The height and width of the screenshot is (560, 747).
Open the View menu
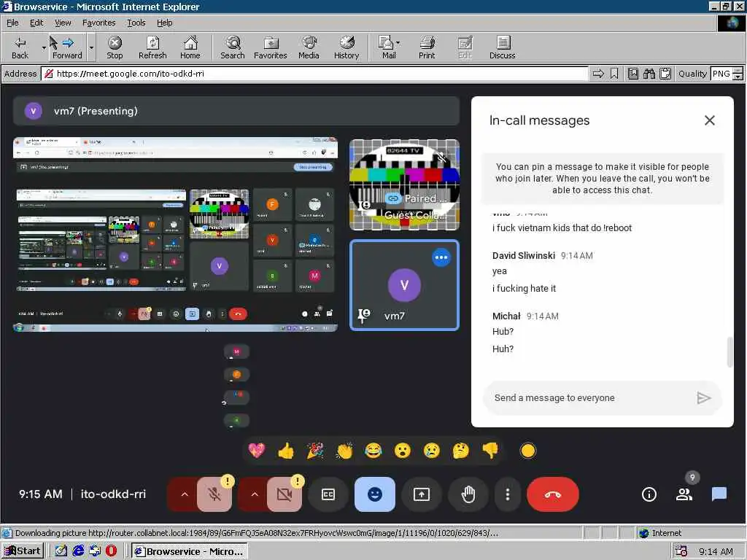63,23
